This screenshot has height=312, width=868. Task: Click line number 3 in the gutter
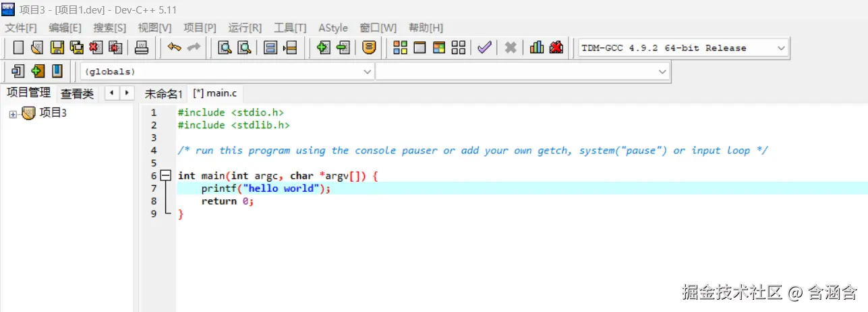click(154, 138)
